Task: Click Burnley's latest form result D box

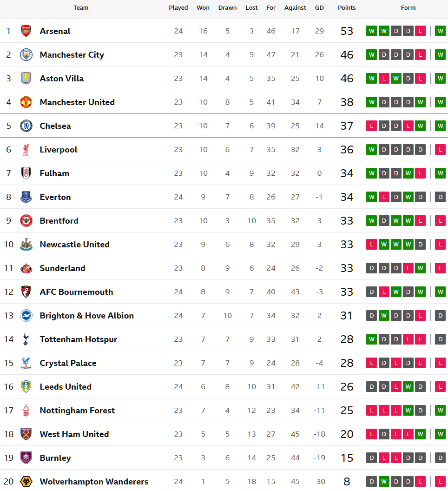Action: (x=440, y=458)
